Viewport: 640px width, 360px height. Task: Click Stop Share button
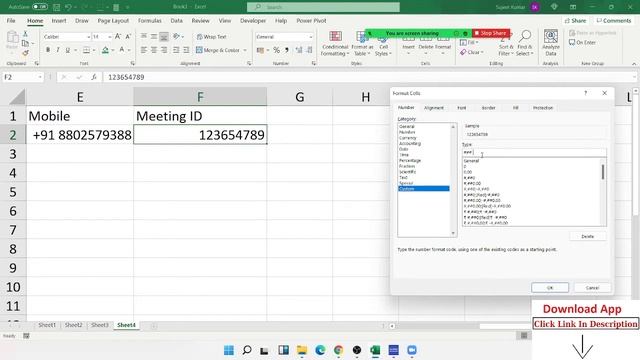click(x=491, y=33)
